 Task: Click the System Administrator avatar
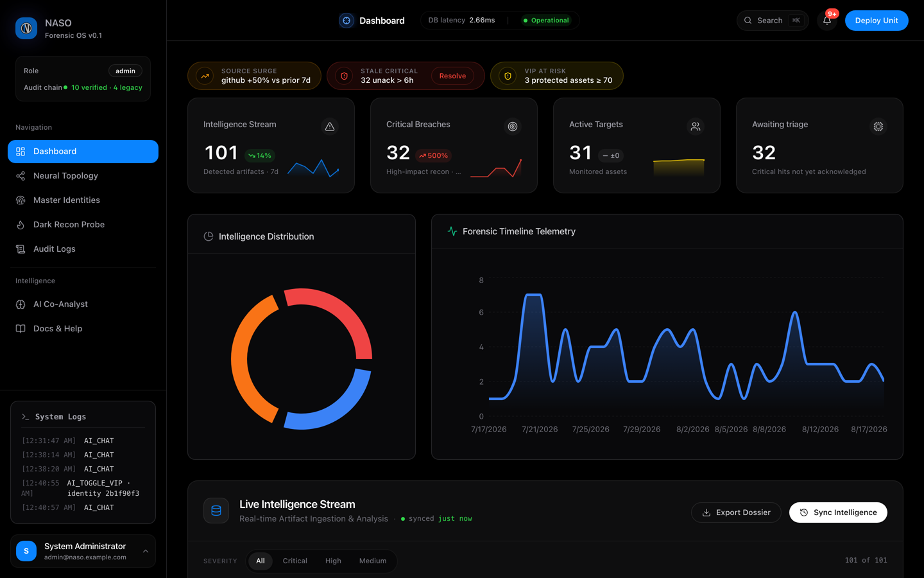[26, 551]
